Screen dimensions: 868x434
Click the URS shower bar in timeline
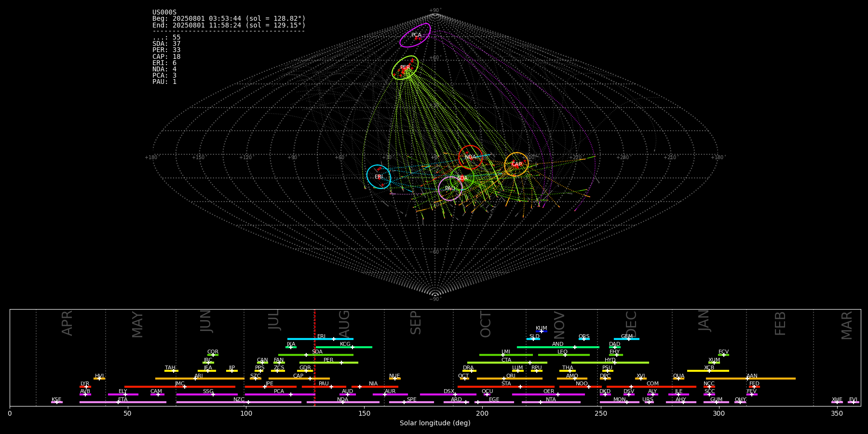[649, 402]
